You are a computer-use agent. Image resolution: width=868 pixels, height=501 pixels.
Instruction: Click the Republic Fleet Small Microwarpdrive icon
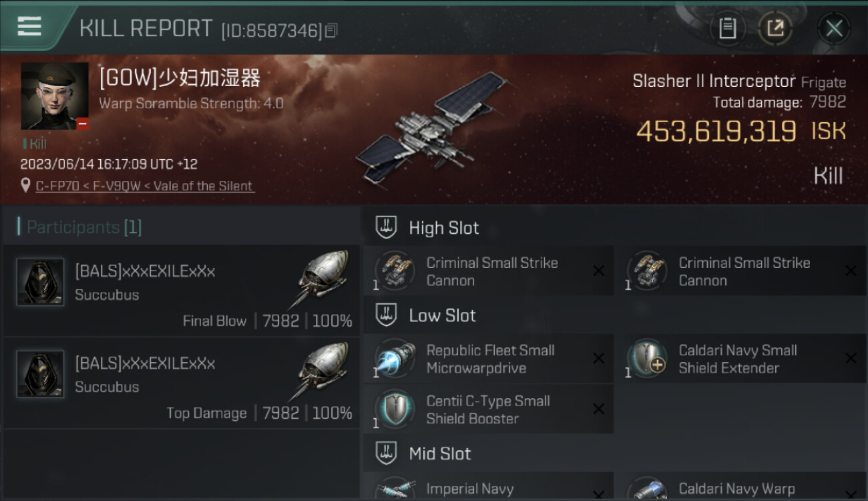(395, 359)
